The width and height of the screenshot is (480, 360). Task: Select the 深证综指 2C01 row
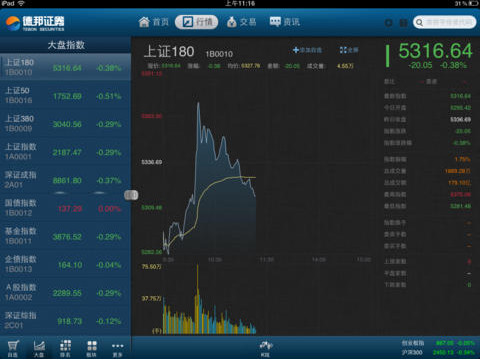pos(65,320)
